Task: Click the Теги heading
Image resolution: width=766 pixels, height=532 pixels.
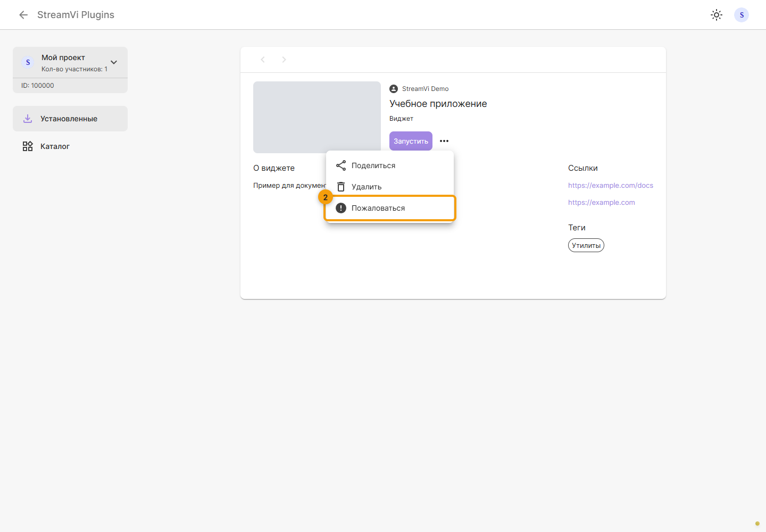Action: tap(577, 228)
